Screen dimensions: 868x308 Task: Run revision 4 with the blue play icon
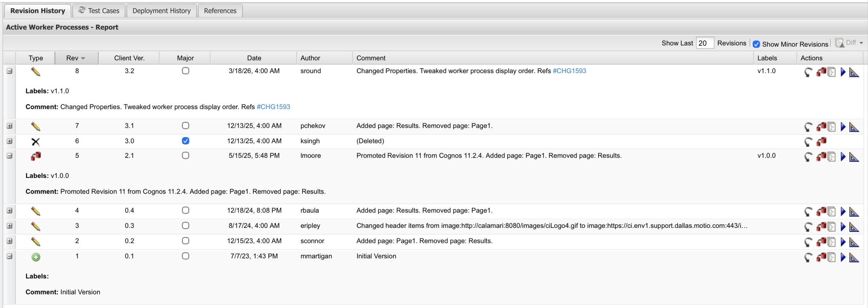(843, 212)
